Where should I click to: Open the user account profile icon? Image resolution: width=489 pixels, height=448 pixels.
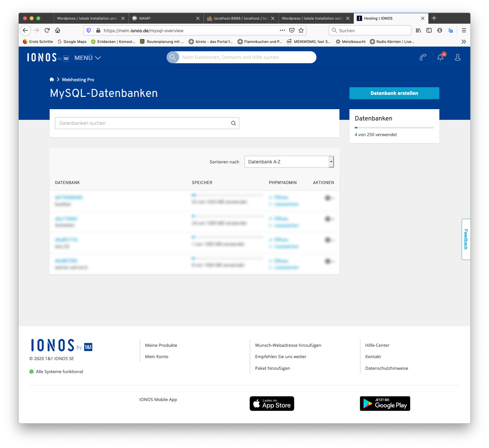[x=457, y=58]
